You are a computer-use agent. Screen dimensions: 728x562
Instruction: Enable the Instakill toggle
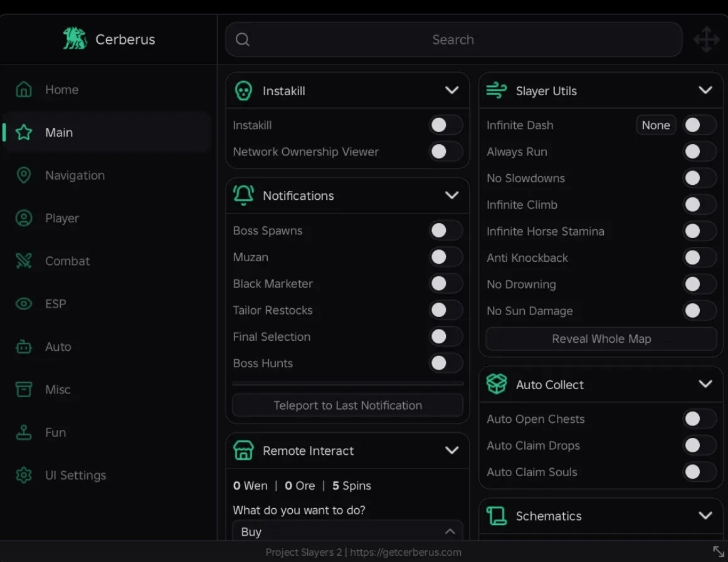pos(446,125)
